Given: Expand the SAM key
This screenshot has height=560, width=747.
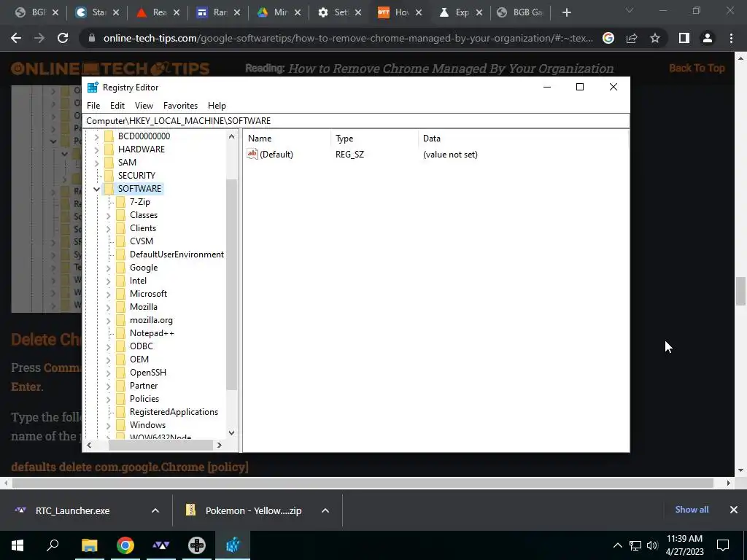Looking at the screenshot, I should click(x=97, y=163).
